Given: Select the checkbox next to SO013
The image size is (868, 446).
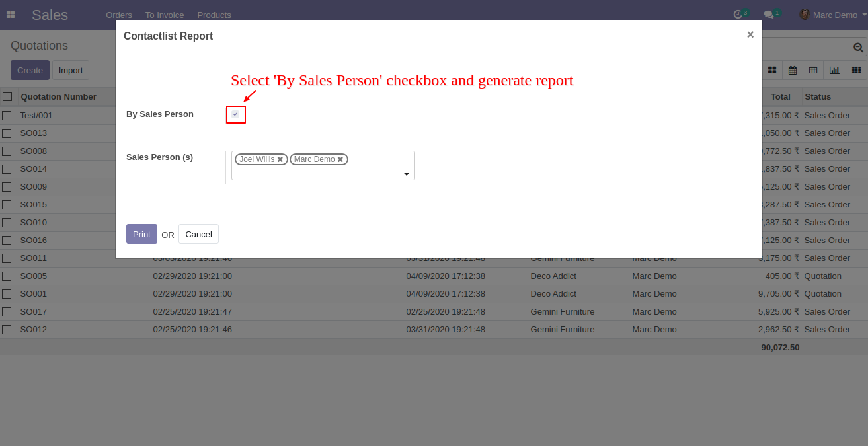Looking at the screenshot, I should pos(7,133).
